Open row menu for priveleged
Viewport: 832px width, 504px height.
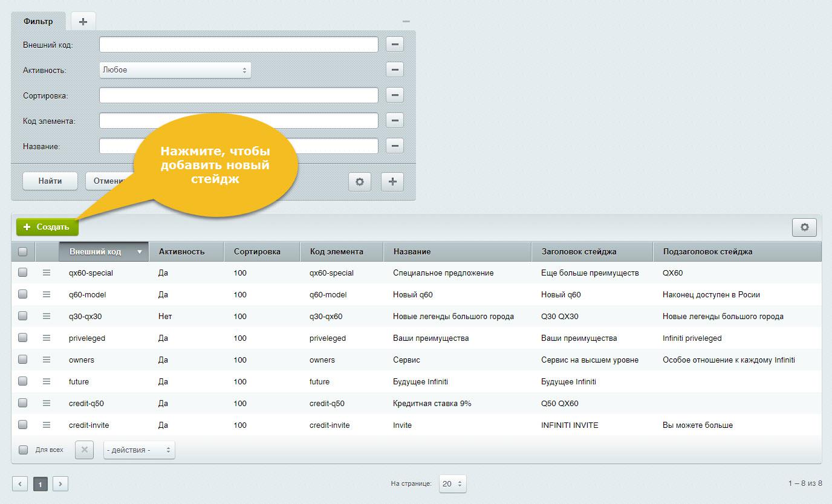(x=47, y=338)
